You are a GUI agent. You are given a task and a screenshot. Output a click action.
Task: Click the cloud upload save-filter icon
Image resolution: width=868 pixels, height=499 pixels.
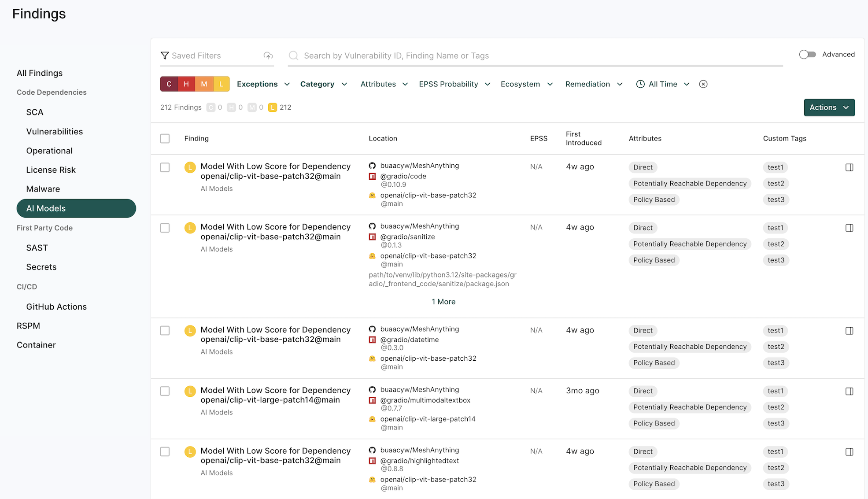pos(268,55)
